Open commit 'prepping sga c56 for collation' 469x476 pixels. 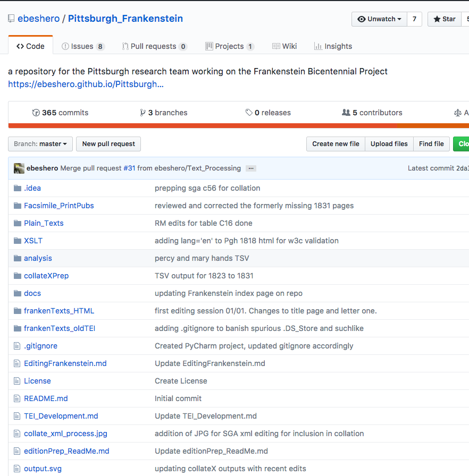tap(207, 188)
